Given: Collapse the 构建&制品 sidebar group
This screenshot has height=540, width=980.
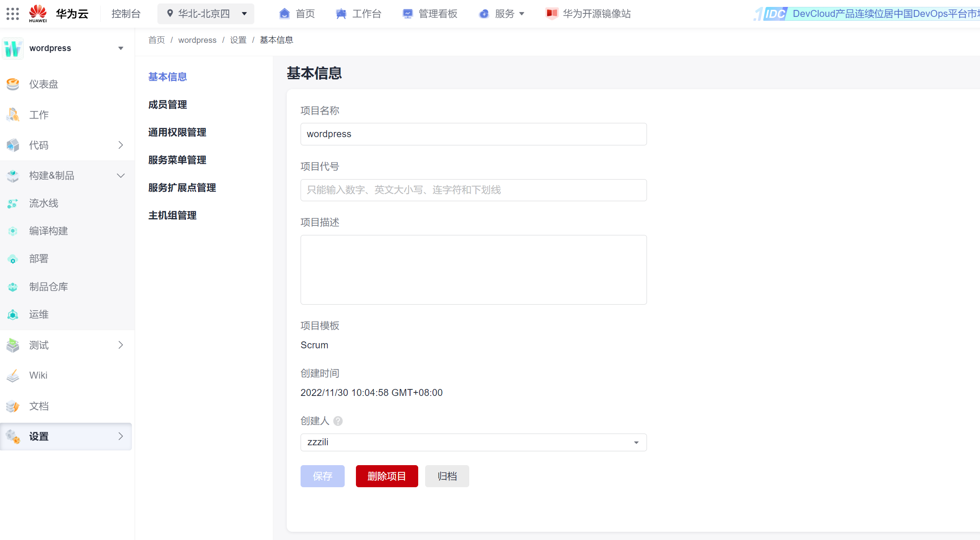Looking at the screenshot, I should (121, 175).
